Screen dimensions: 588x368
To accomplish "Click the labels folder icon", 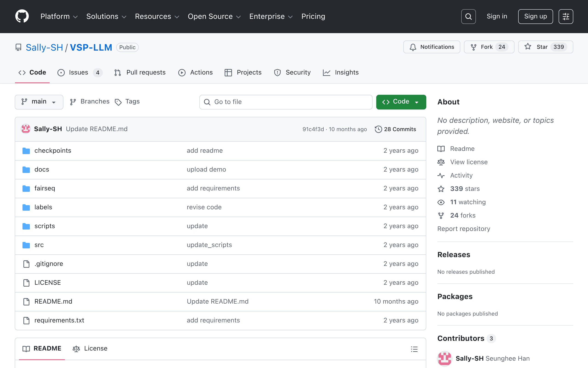I will coord(26,207).
